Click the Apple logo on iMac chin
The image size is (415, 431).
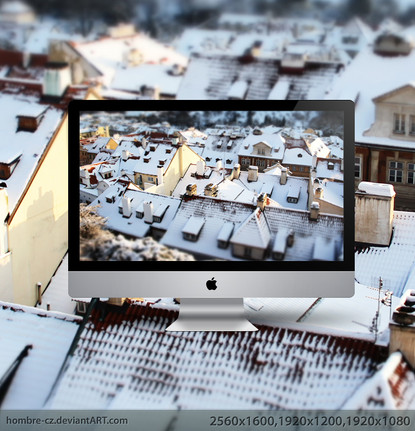pyautogui.click(x=211, y=284)
